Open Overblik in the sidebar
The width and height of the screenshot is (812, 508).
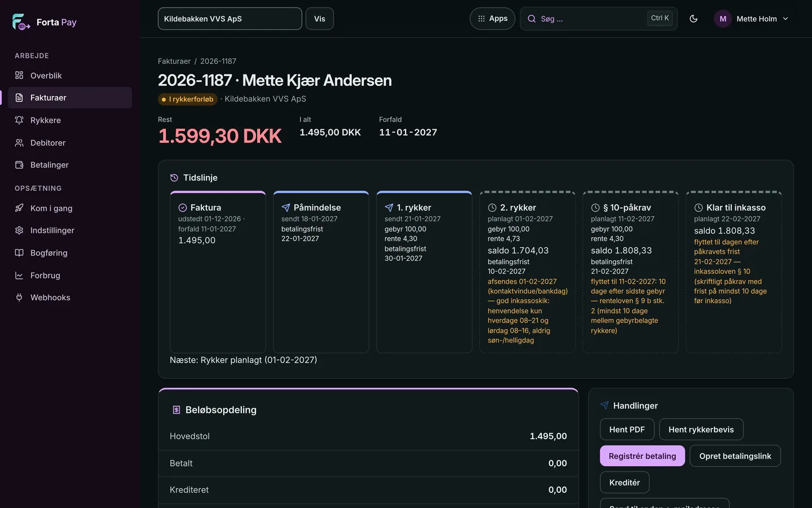point(70,76)
